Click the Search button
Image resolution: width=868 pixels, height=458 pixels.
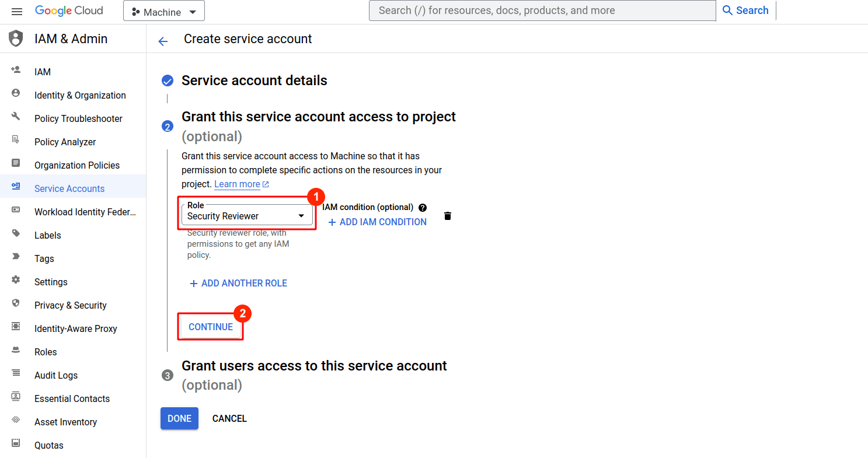point(745,11)
